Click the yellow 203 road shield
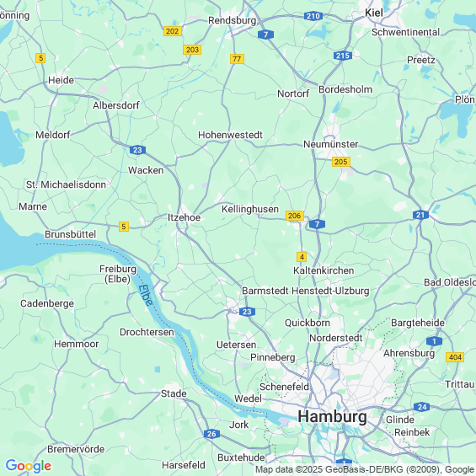Viewport: 476px width, 476px height. [x=192, y=50]
